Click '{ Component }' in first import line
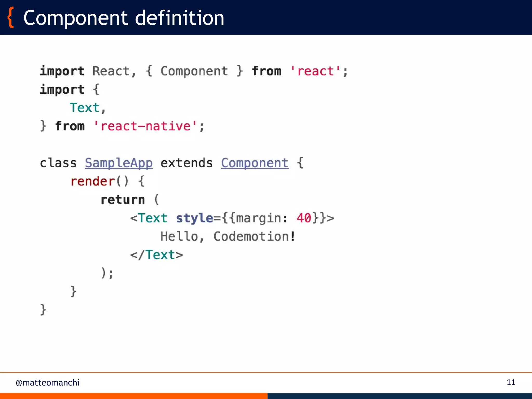The width and height of the screenshot is (532, 399). coord(194,71)
